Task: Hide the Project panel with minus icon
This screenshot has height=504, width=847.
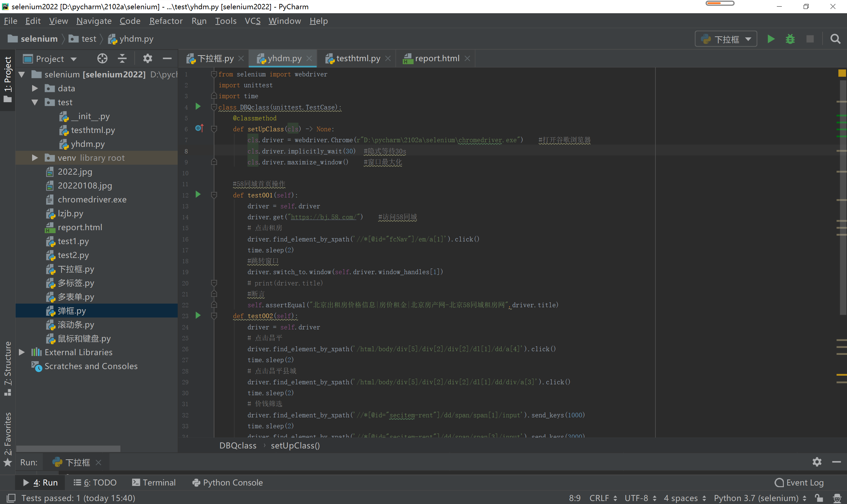Action: [x=167, y=59]
